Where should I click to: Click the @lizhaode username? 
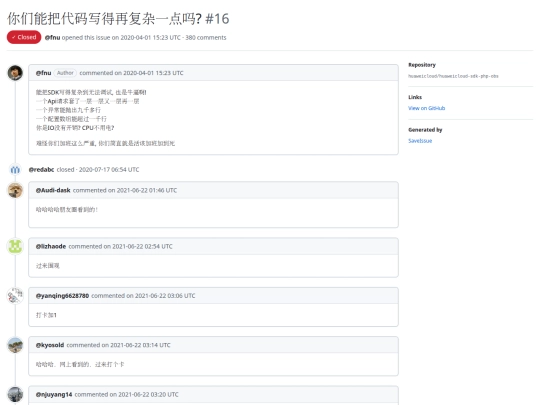51,246
